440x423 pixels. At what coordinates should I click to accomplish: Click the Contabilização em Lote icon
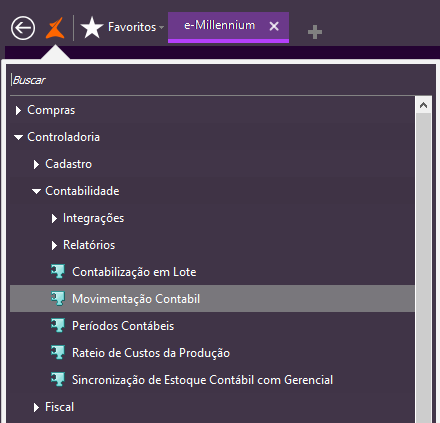58,271
